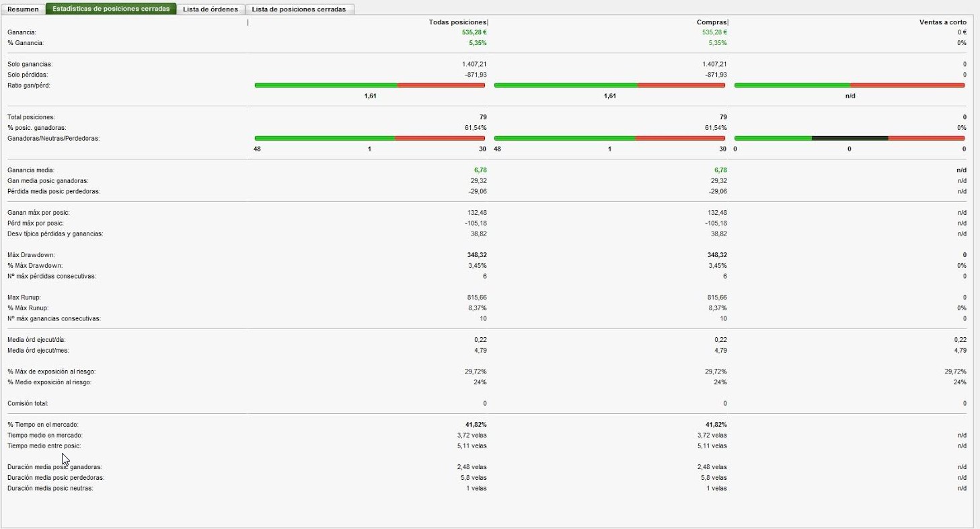Click the 'Total posiciones:' label
This screenshot has height=529, width=980.
coord(31,117)
